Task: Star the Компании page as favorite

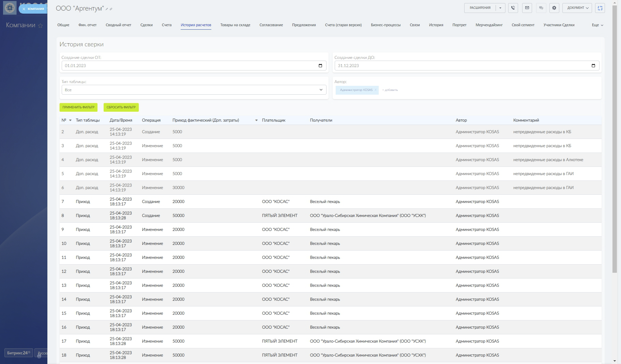Action: point(41,26)
